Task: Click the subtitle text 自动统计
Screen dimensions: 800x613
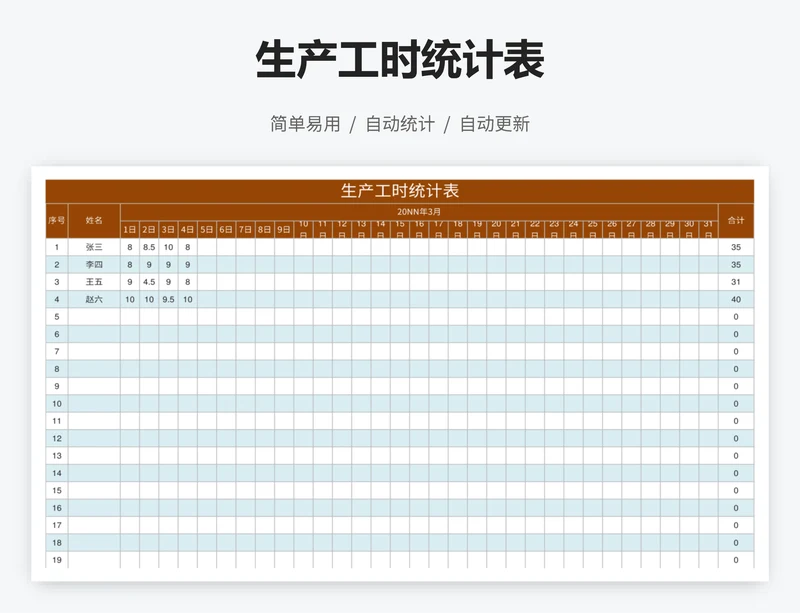Action: (x=400, y=124)
